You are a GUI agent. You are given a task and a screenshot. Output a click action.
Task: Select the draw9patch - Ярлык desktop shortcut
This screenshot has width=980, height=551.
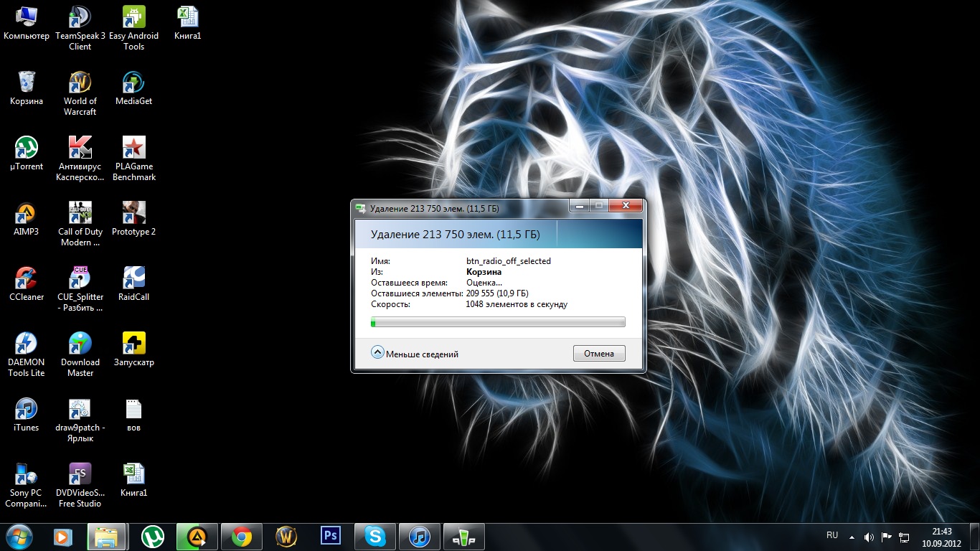[x=80, y=420]
